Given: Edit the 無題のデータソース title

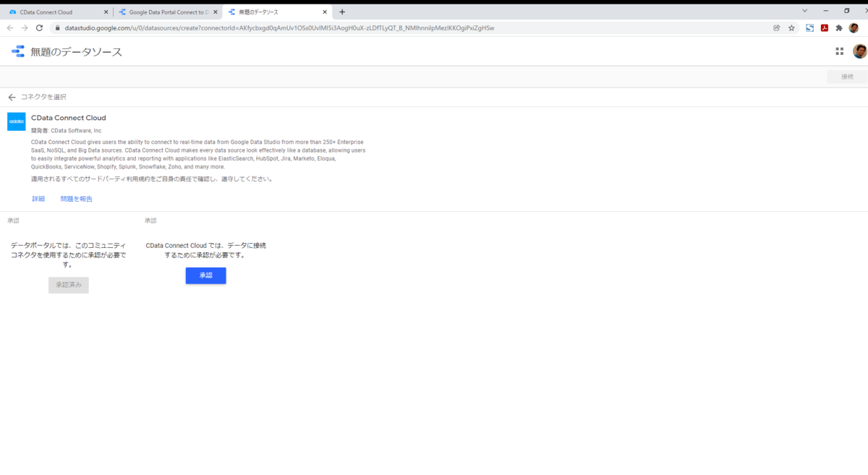Looking at the screenshot, I should coord(77,52).
